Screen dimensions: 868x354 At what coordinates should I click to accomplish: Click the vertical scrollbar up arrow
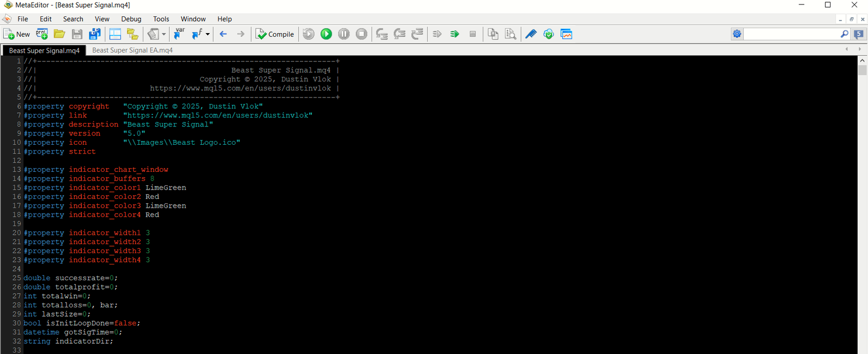[863, 61]
